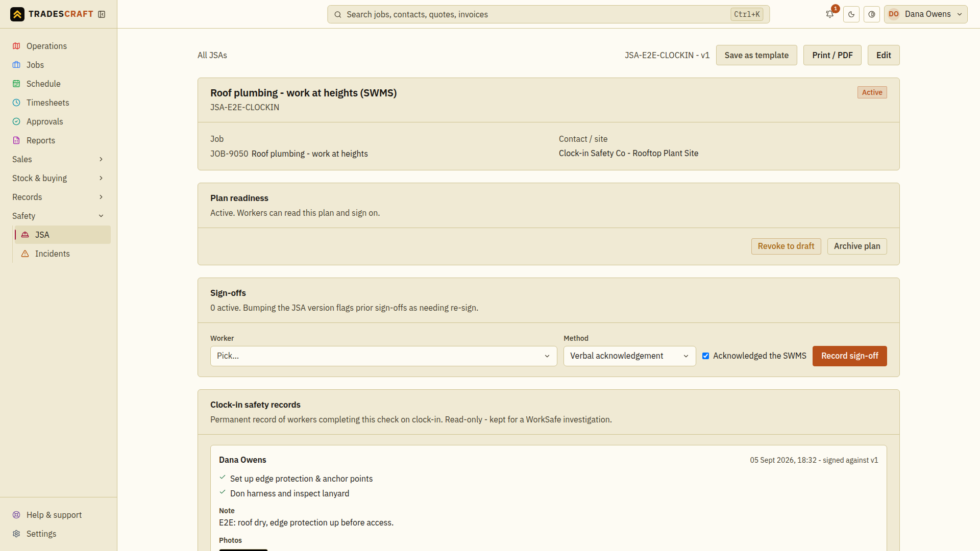Click the Tradescraft logo icon

(x=17, y=14)
